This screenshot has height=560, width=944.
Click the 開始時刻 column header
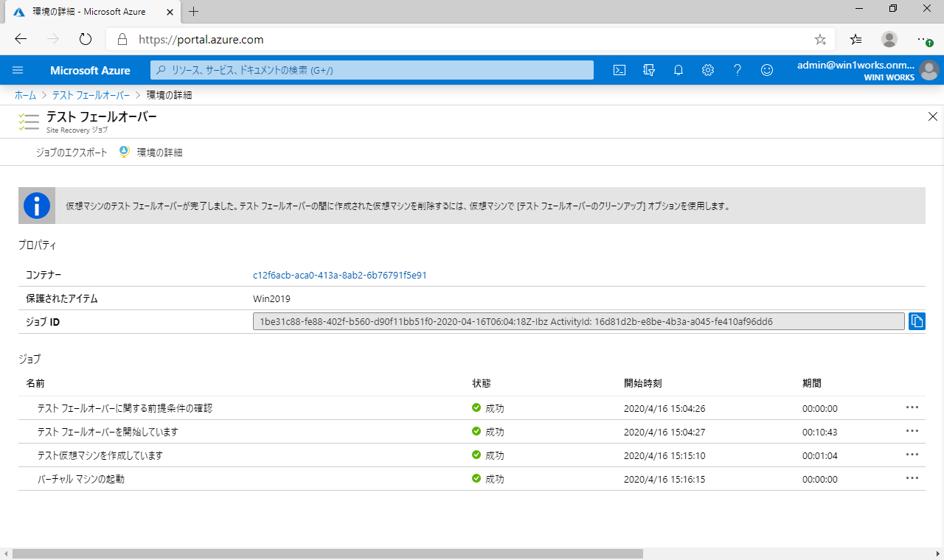pos(642,383)
